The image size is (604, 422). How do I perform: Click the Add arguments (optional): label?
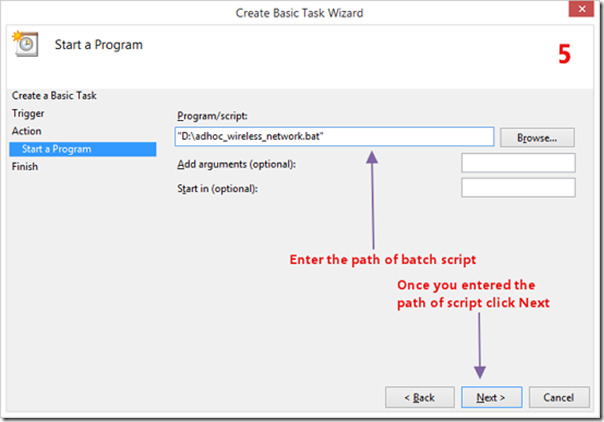pos(236,164)
